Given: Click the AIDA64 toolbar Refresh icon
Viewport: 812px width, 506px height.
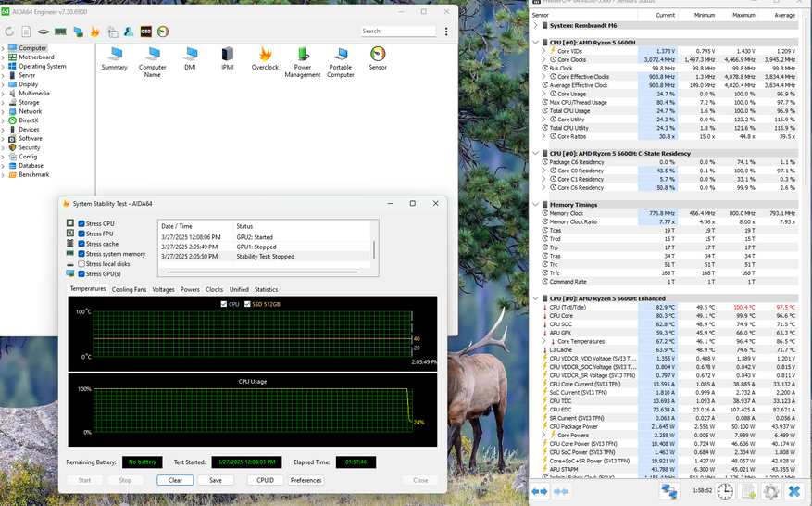Looking at the screenshot, I should coord(9,32).
